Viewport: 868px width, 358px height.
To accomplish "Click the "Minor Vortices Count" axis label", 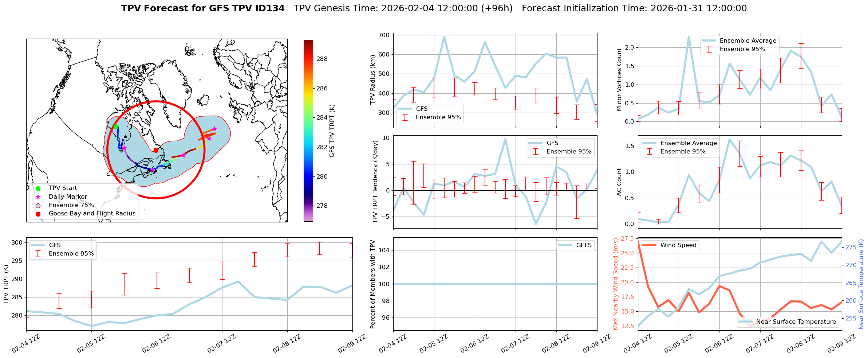I will point(619,79).
